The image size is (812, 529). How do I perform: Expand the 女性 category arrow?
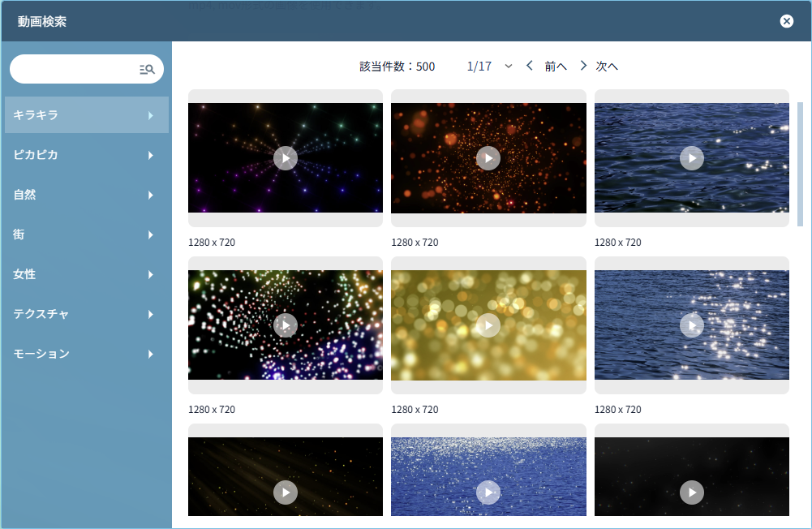[151, 274]
